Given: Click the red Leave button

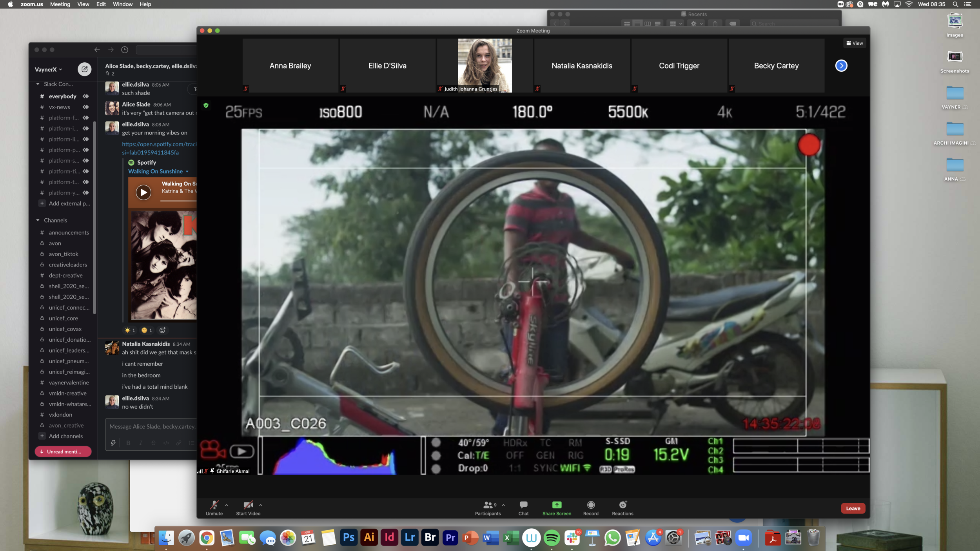Looking at the screenshot, I should tap(853, 508).
